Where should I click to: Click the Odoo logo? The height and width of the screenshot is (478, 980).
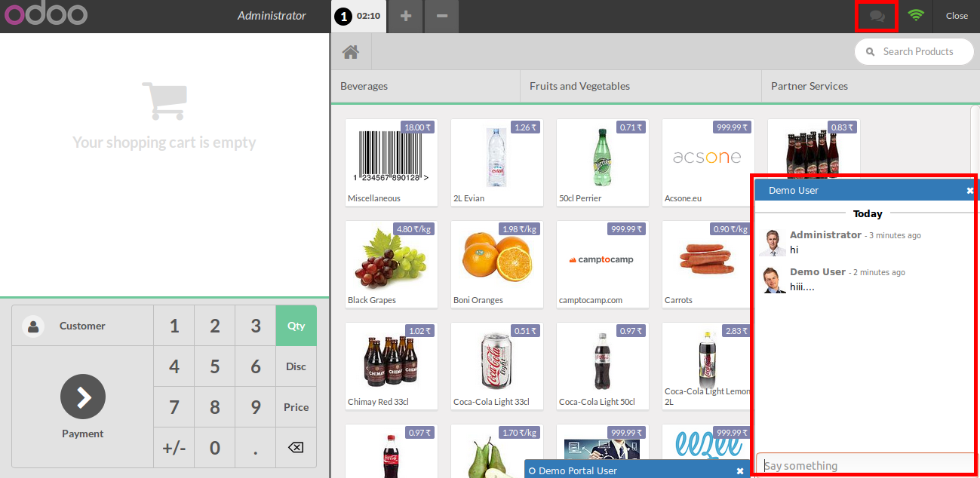pyautogui.click(x=47, y=15)
